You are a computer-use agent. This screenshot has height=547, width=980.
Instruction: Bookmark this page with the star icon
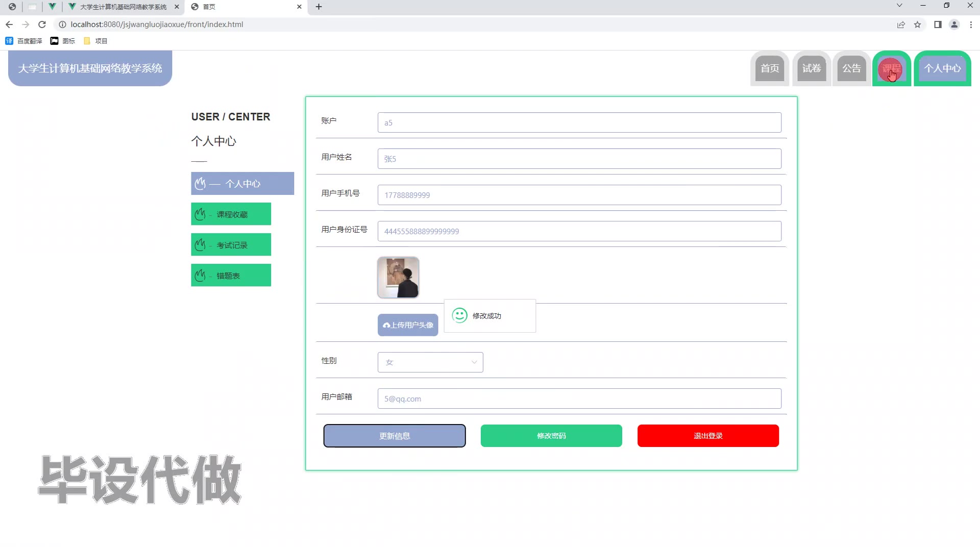[x=917, y=24]
